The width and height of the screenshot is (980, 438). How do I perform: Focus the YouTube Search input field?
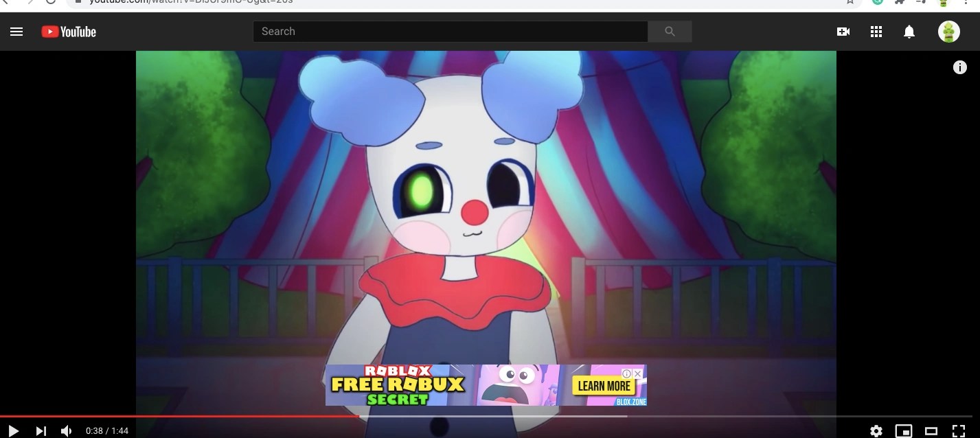click(x=451, y=32)
